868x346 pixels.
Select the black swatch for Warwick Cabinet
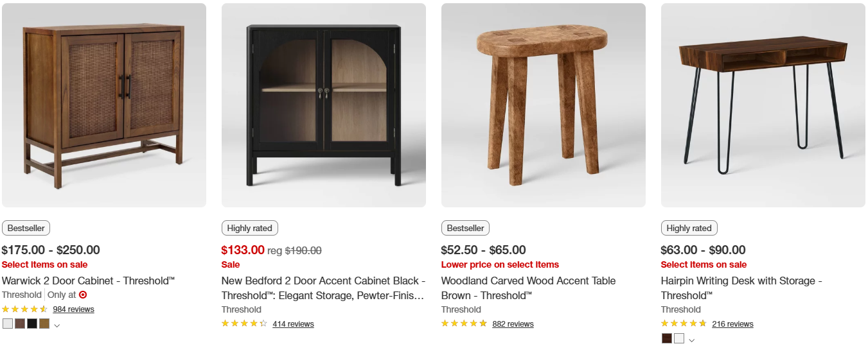32,324
